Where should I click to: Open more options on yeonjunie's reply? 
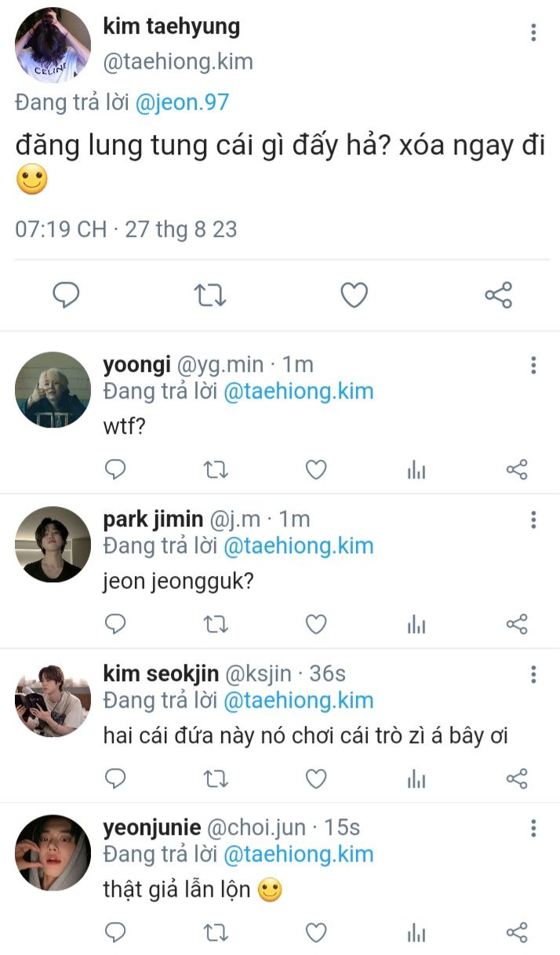tap(533, 828)
